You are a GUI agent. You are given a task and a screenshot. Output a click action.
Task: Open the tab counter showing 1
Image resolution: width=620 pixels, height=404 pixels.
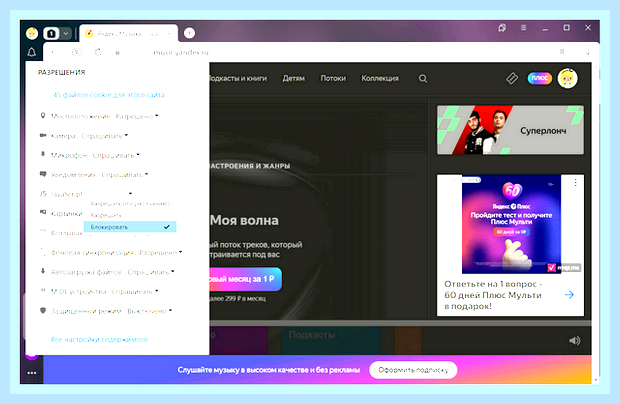(x=51, y=34)
